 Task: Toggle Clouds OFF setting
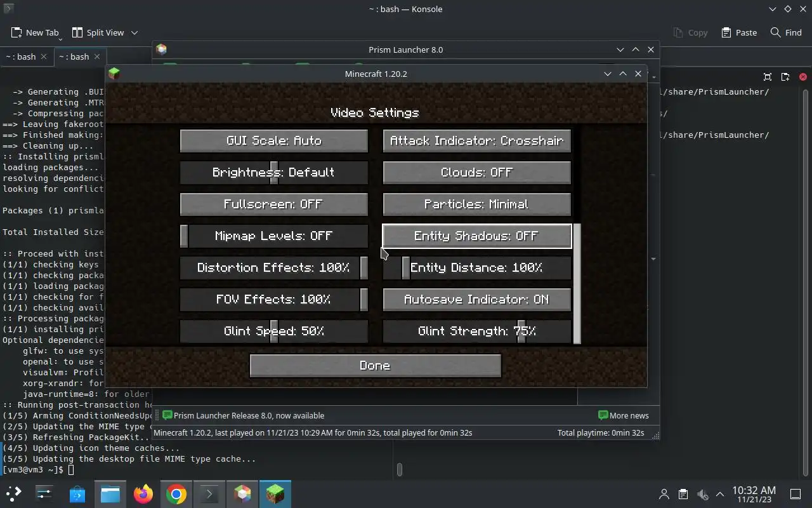click(x=477, y=172)
